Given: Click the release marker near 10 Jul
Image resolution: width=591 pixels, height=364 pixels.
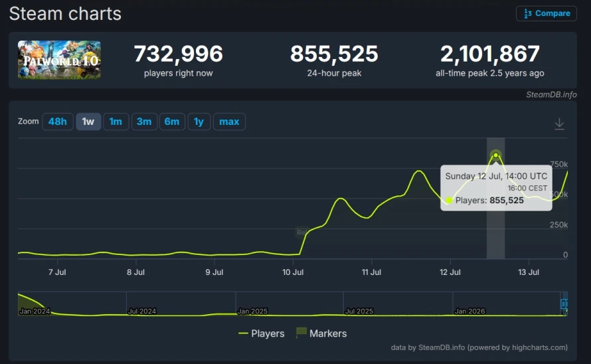Looking at the screenshot, I should (301, 232).
